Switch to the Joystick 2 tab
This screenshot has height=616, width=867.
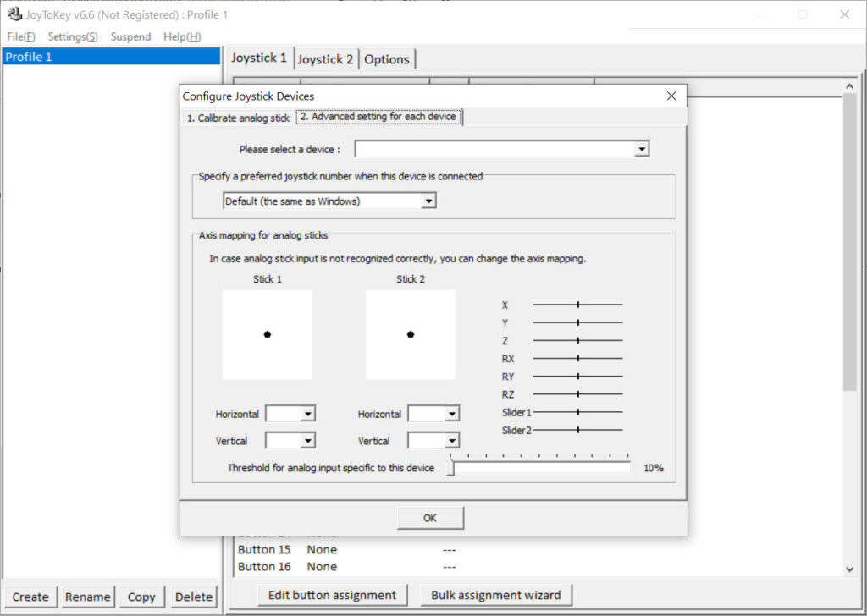(325, 59)
